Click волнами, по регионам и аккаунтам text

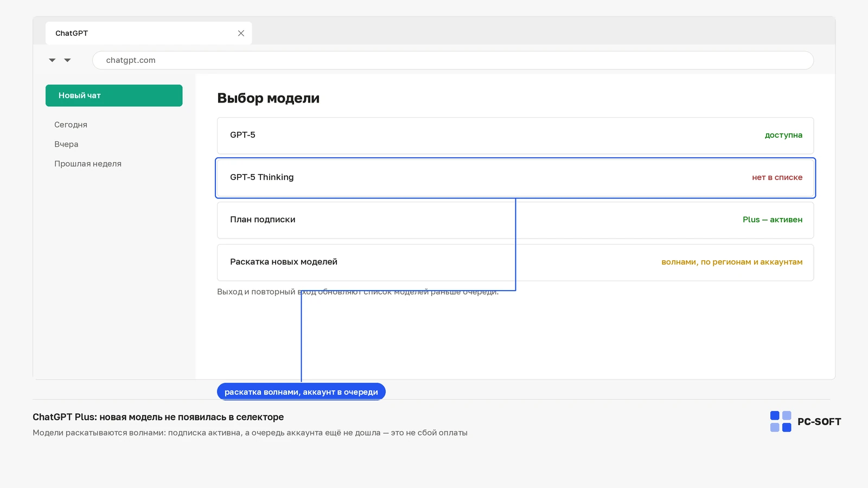click(732, 262)
